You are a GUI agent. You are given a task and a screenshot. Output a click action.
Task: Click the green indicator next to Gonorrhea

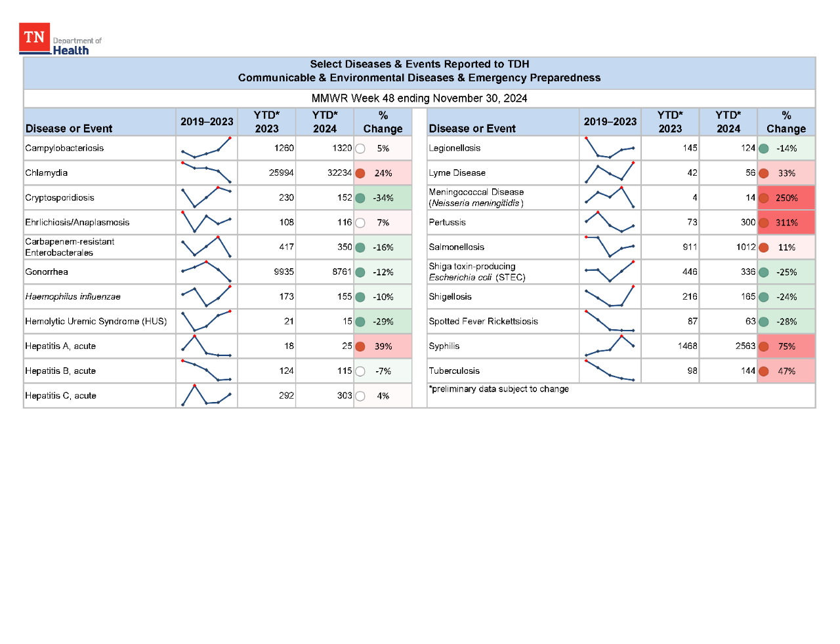pos(360,272)
